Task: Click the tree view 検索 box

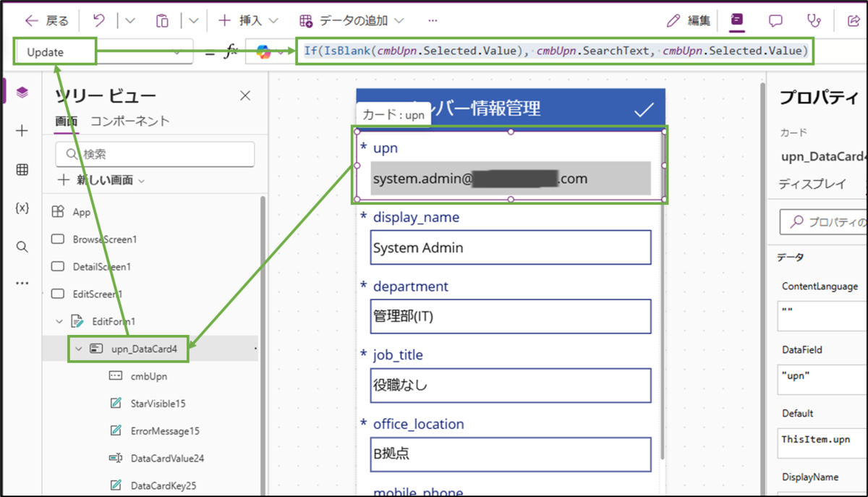Action: coord(155,154)
